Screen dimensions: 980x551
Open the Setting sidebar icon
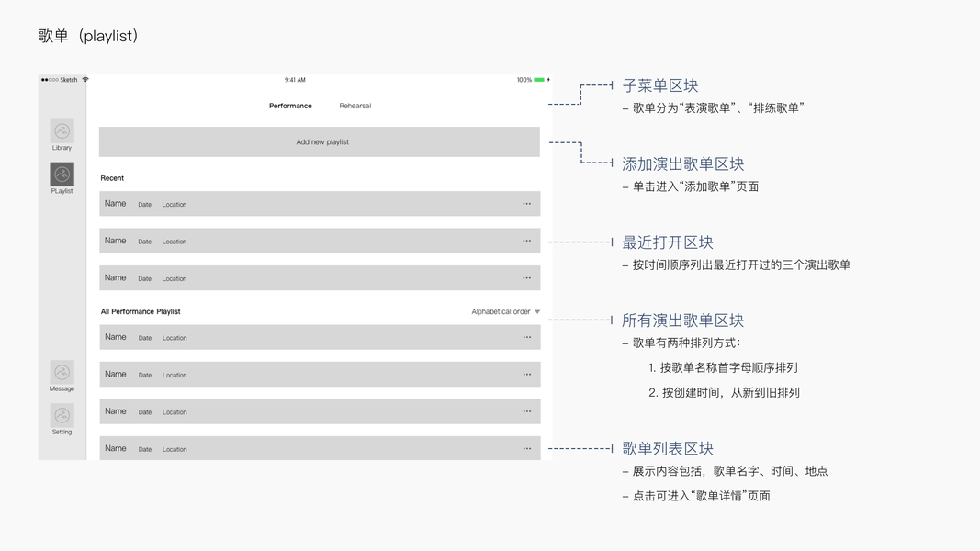[x=62, y=415]
